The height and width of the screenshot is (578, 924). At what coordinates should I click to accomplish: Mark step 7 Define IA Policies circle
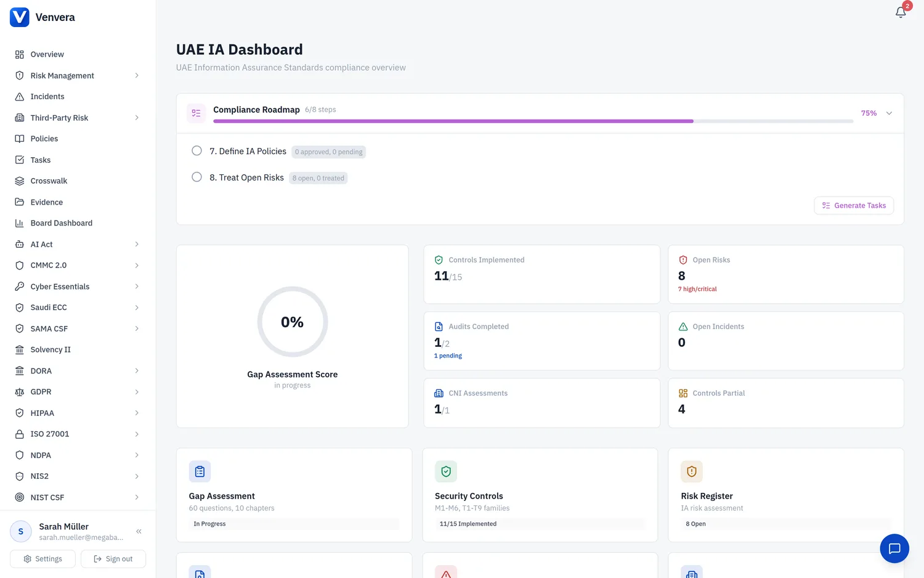(x=197, y=151)
